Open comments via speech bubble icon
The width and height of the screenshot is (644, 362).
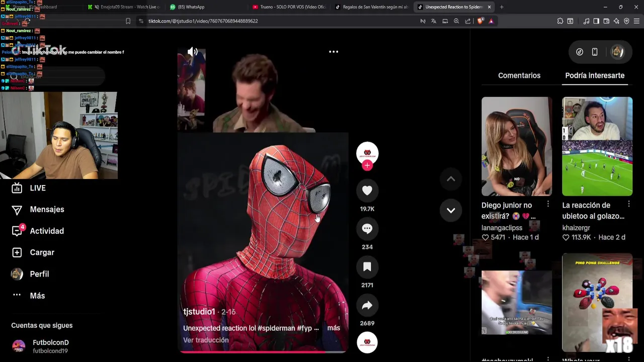coord(367,229)
